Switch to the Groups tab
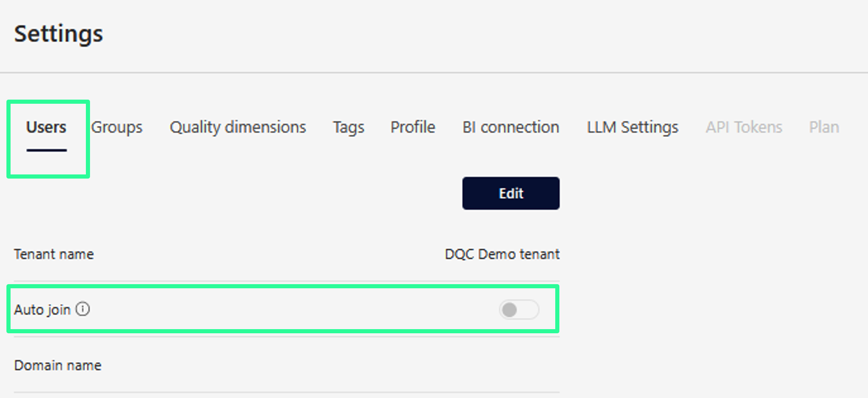Viewport: 868px width, 398px height. [117, 127]
